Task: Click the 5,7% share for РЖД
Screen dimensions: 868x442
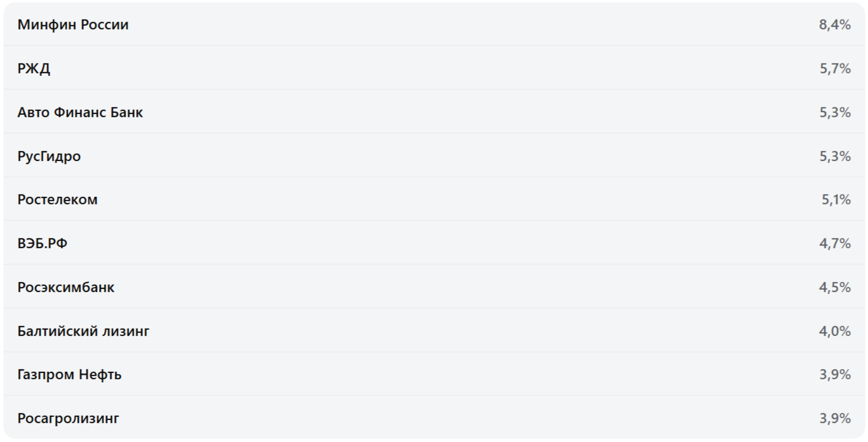Action: (835, 69)
